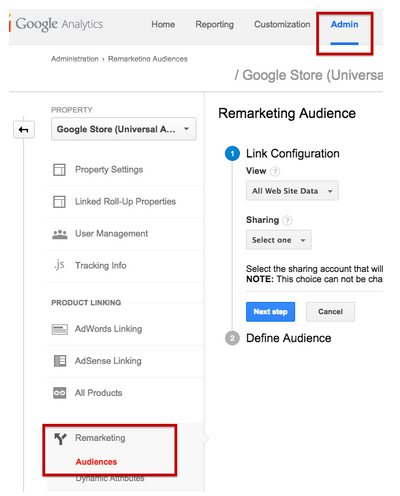Viewport: 400px width, 496px height.
Task: Click step 1 Link Configuration heading
Action: (x=293, y=154)
